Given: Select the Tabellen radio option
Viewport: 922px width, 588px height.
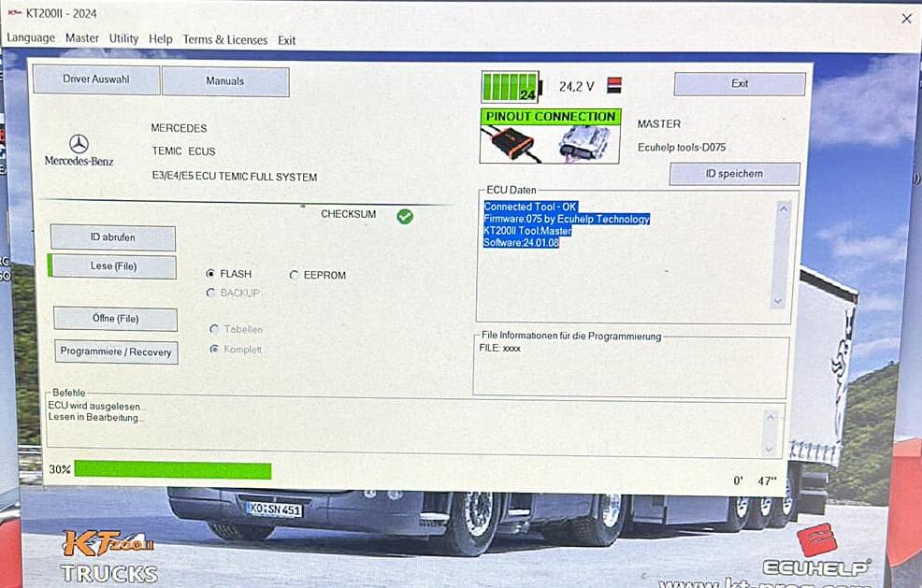Looking at the screenshot, I should pos(214,329).
